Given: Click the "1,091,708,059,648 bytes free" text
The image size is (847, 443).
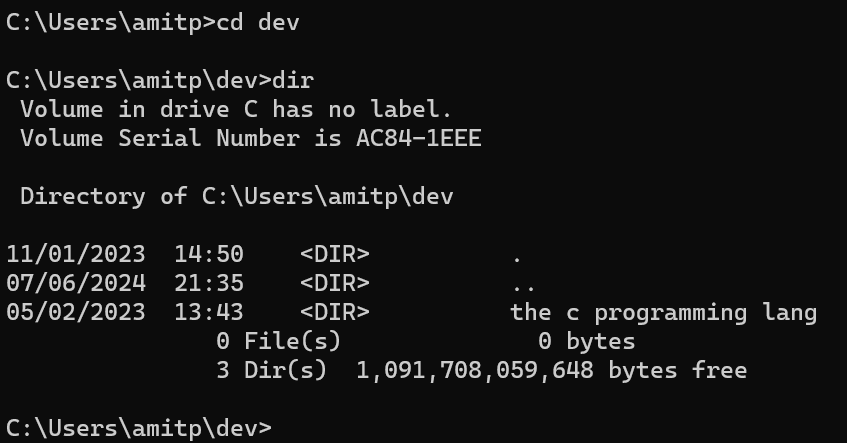Looking at the screenshot, I should point(551,370).
